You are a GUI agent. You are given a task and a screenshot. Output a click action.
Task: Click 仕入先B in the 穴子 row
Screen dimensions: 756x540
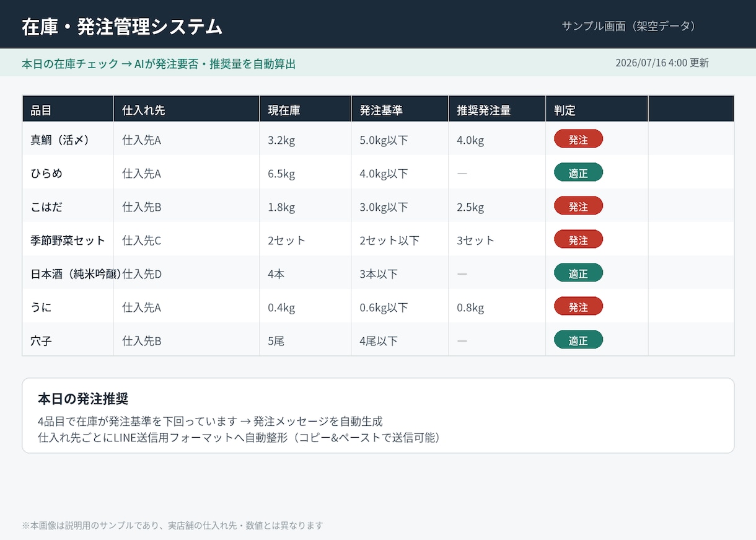[142, 341]
